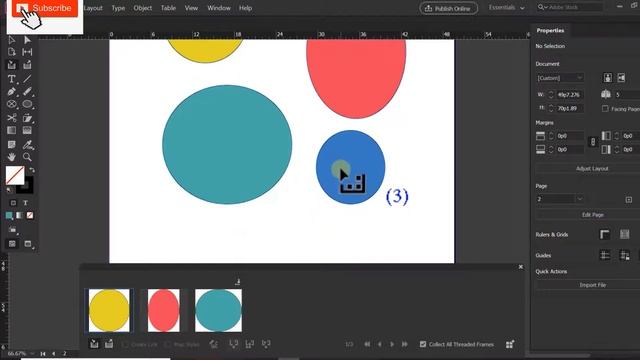Image resolution: width=640 pixels, height=360 pixels.
Task: Select the Line tool
Action: pyautogui.click(x=27, y=79)
